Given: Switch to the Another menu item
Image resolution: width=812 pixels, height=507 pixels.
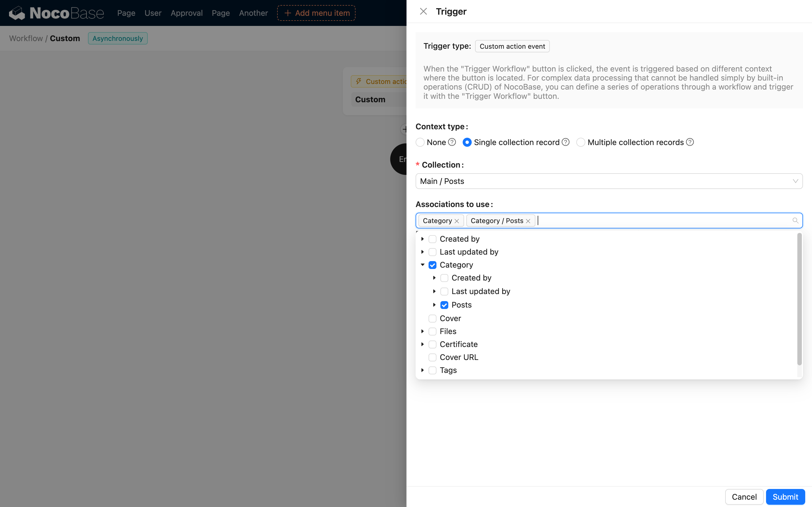Looking at the screenshot, I should point(253,13).
